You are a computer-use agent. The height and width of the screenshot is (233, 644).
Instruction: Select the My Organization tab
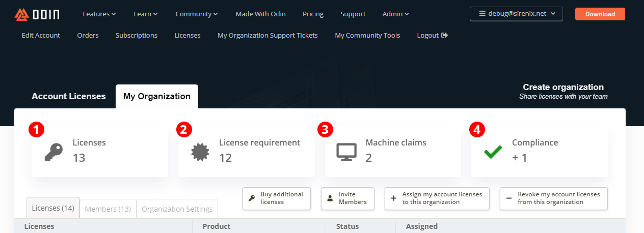point(157,96)
